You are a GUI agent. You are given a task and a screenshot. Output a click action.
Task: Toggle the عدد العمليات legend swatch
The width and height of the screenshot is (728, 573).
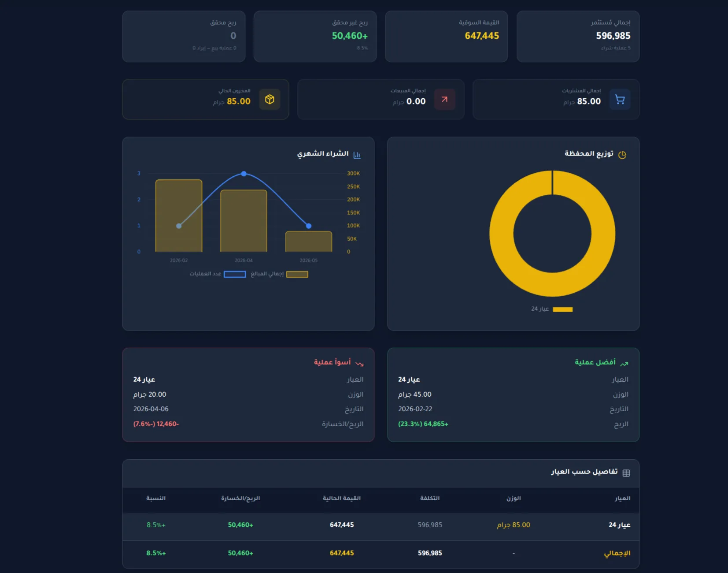point(235,274)
